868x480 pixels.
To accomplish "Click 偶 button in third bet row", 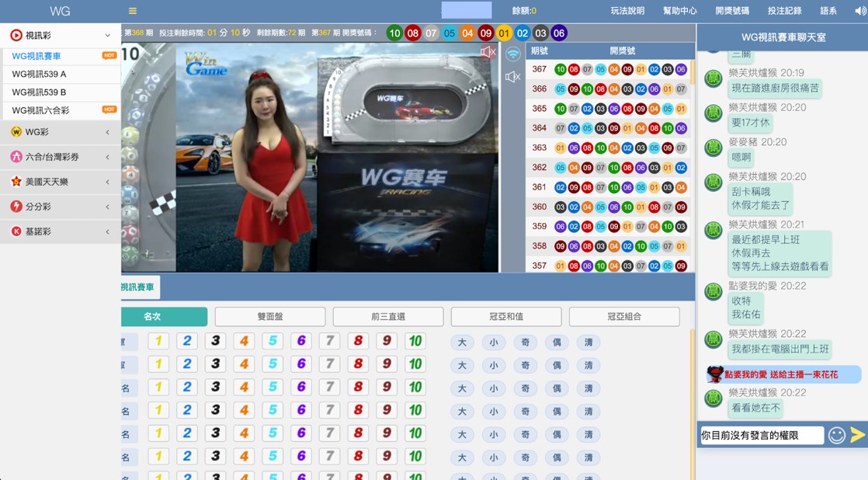I will click(557, 388).
